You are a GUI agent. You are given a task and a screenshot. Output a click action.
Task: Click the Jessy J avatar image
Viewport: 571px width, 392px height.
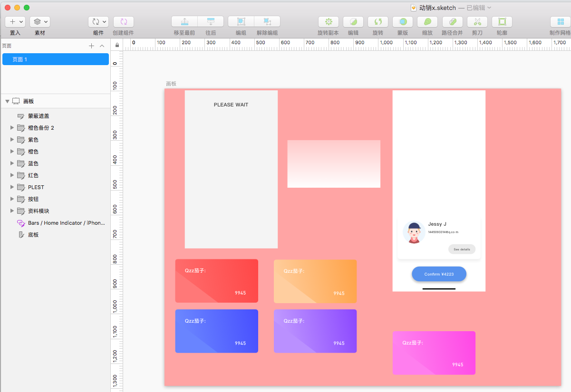[x=414, y=232]
